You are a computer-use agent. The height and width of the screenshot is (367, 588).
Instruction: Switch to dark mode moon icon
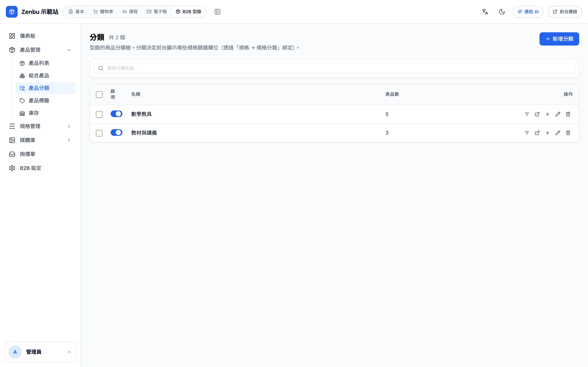point(502,12)
